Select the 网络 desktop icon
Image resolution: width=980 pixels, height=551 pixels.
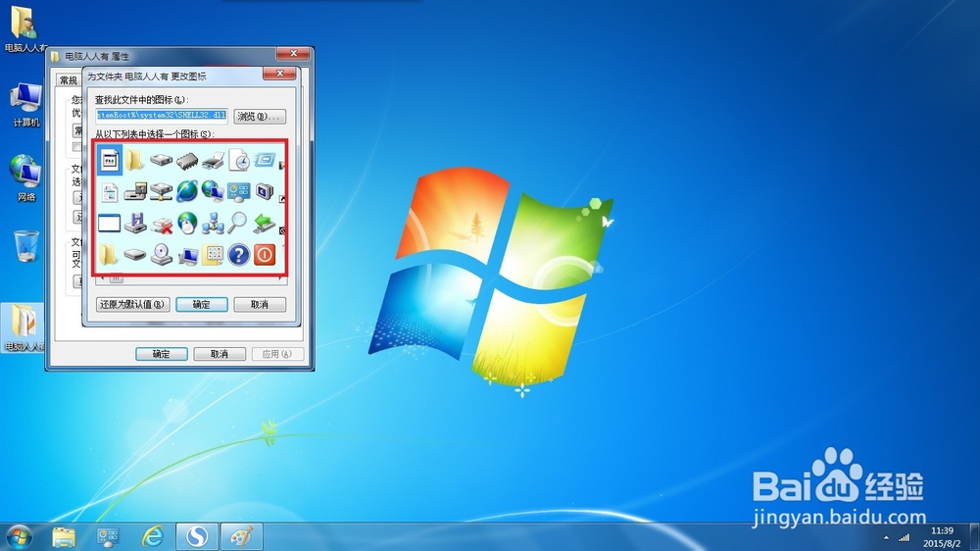coord(26,178)
